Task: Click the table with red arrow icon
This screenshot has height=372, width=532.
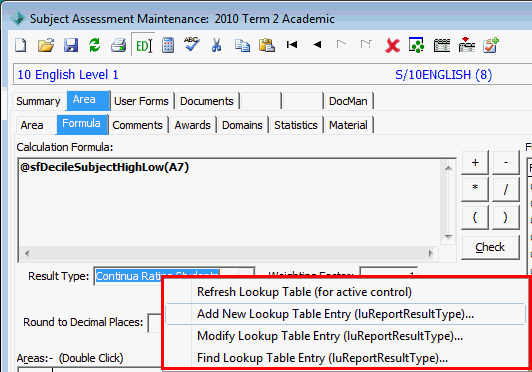Action: [x=467, y=45]
